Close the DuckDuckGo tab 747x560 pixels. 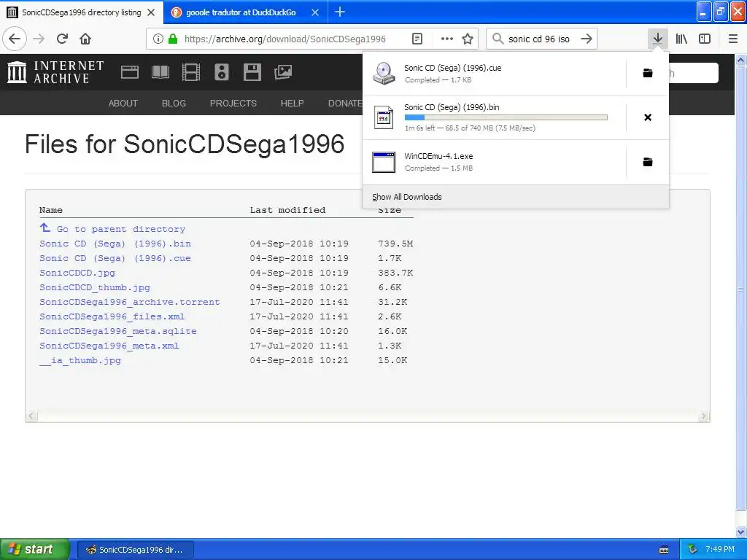pyautogui.click(x=315, y=12)
